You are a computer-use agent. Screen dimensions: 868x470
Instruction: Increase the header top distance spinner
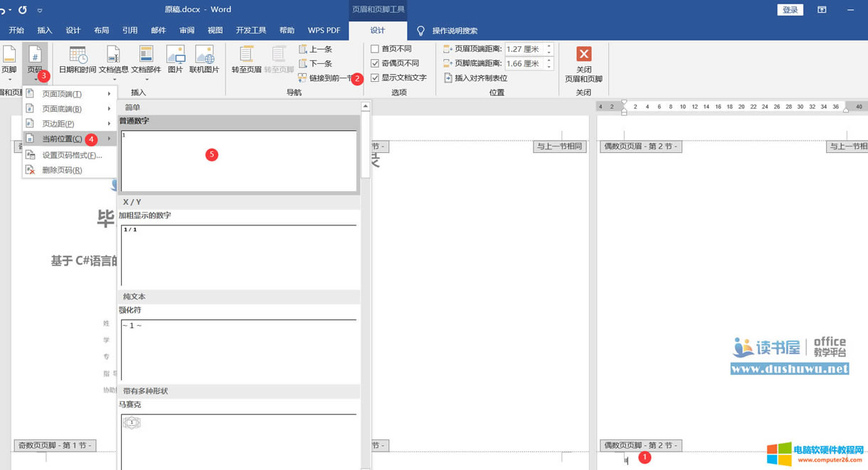click(x=549, y=46)
